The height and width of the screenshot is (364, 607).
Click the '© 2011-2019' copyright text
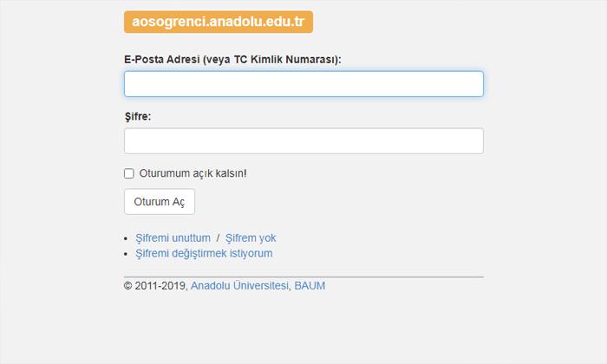tap(154, 285)
